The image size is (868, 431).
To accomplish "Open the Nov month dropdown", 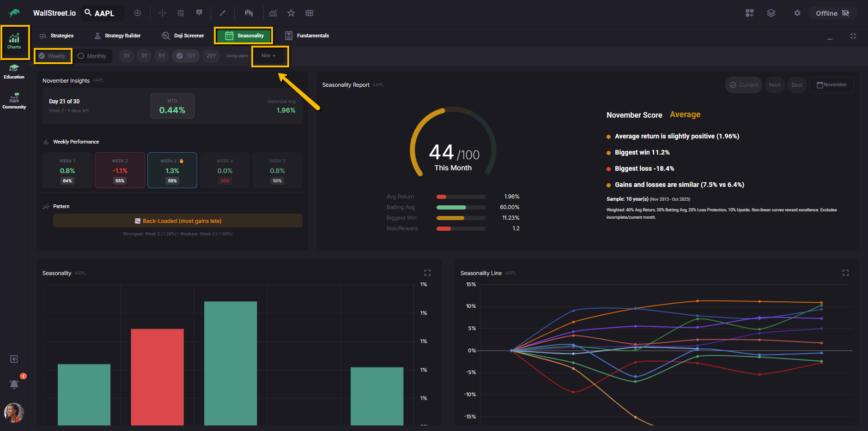I will pos(269,56).
